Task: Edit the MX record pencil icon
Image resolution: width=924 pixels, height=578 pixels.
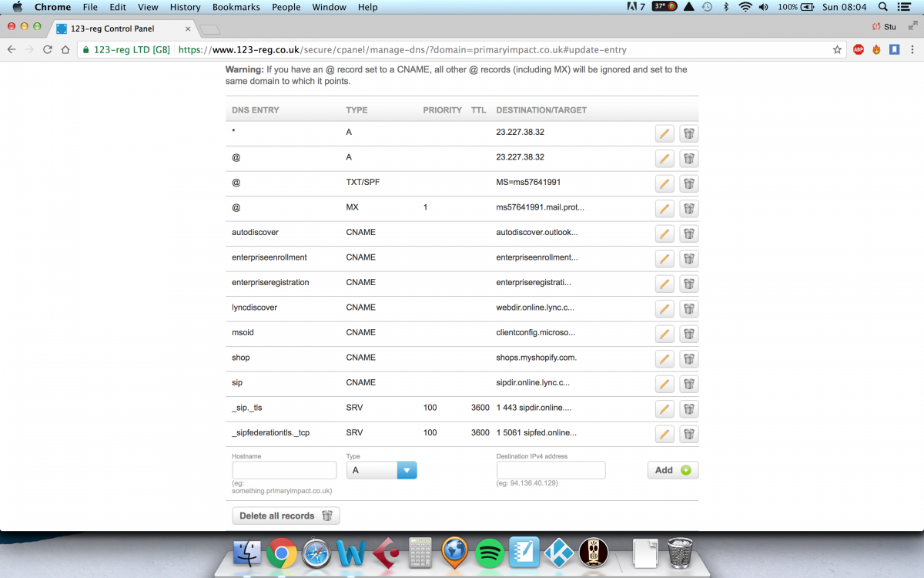Action: (665, 209)
